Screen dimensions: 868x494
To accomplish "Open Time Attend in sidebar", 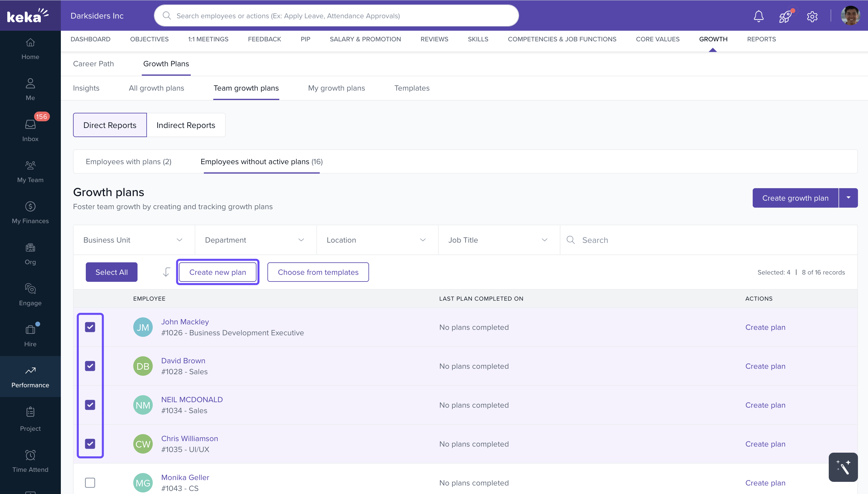I will pyautogui.click(x=30, y=461).
